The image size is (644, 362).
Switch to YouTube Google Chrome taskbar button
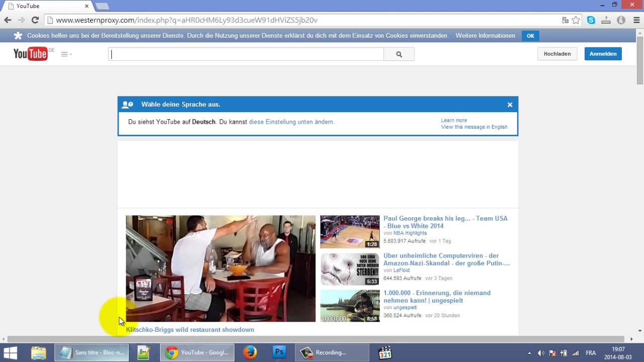pyautogui.click(x=197, y=352)
